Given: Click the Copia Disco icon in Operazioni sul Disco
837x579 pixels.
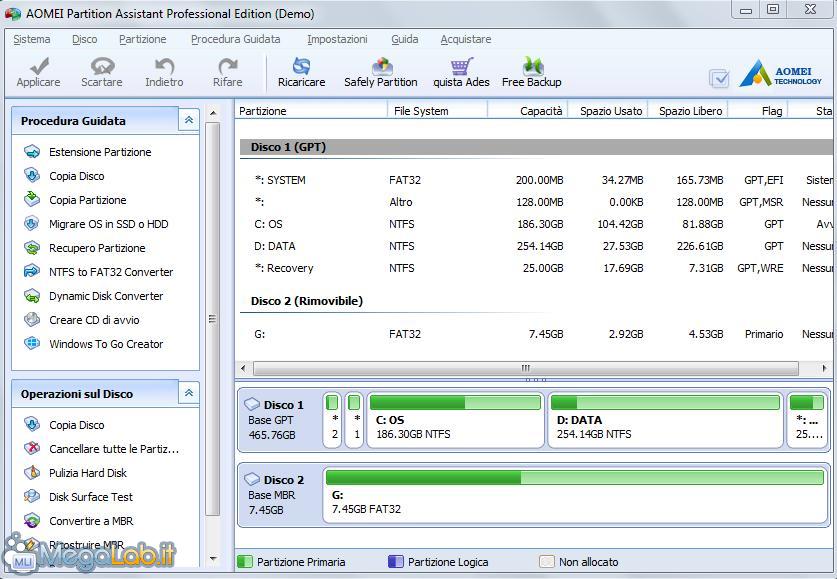Looking at the screenshot, I should point(32,425).
